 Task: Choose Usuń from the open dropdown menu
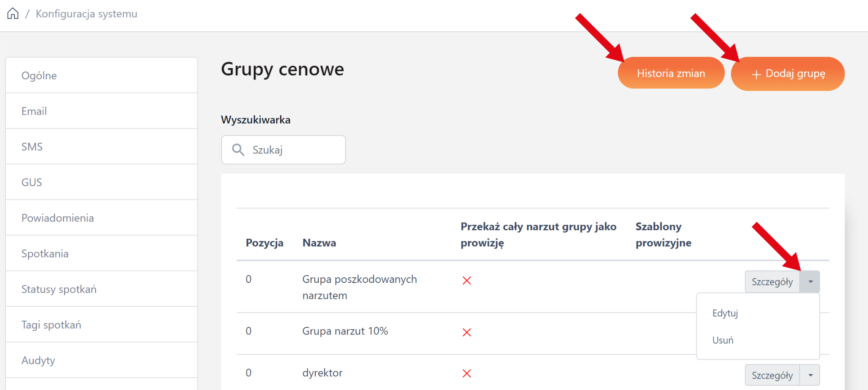723,340
